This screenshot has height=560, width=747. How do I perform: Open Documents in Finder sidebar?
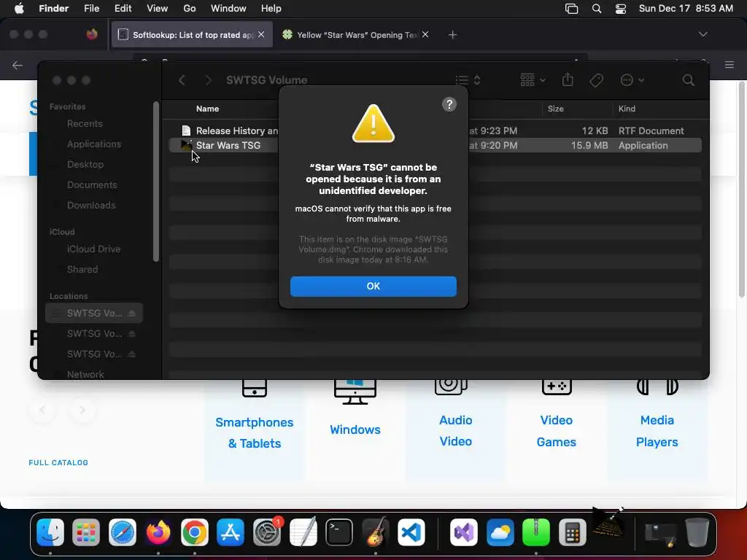click(x=92, y=184)
